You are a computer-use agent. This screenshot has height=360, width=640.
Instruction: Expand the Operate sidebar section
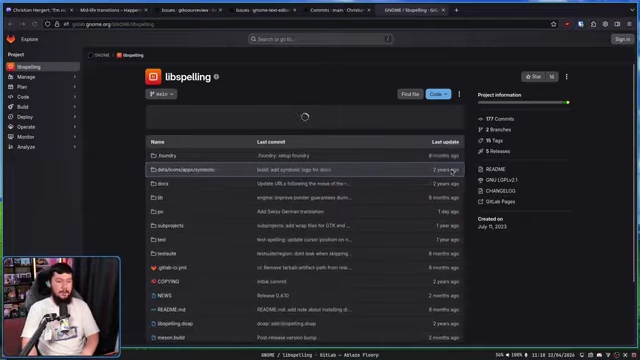pyautogui.click(x=43, y=127)
